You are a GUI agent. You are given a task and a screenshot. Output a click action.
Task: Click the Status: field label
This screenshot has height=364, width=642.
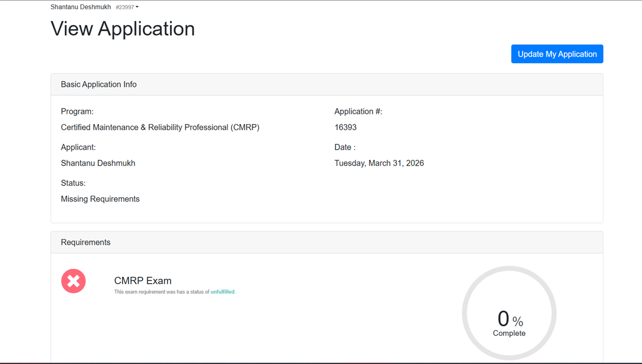[x=73, y=183]
